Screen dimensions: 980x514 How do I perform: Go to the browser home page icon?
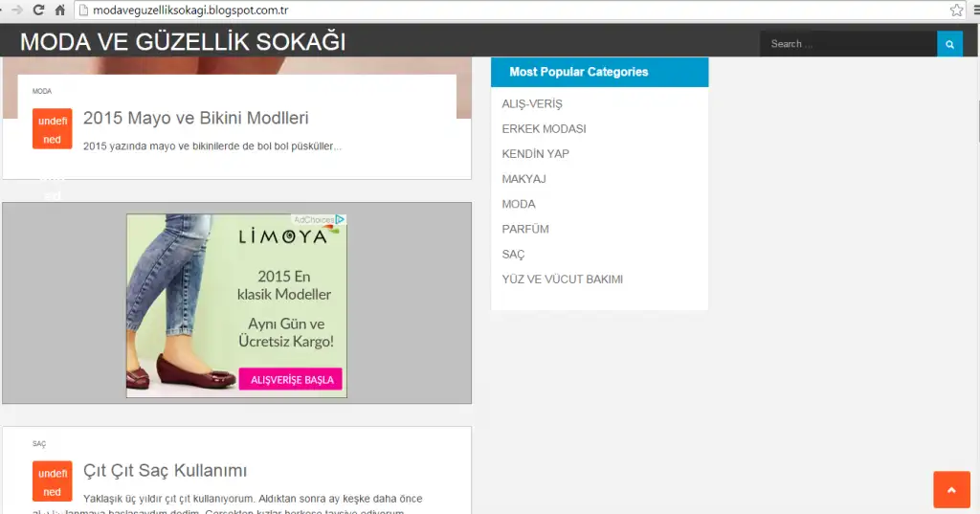pos(59,10)
